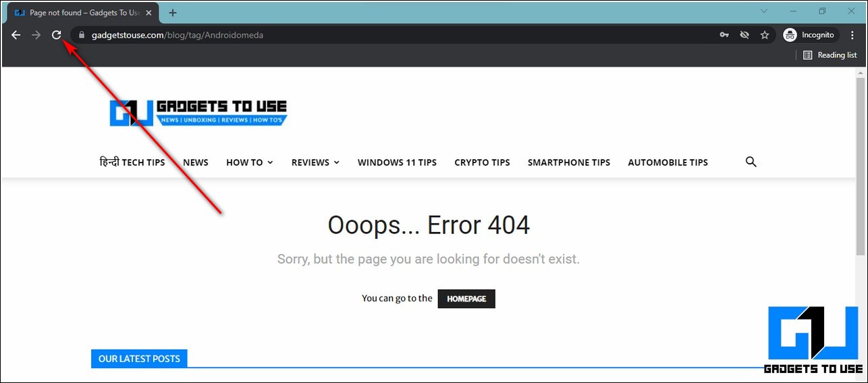Go to WINDOWS 11 TIPS section
This screenshot has height=383, width=868.
(397, 163)
